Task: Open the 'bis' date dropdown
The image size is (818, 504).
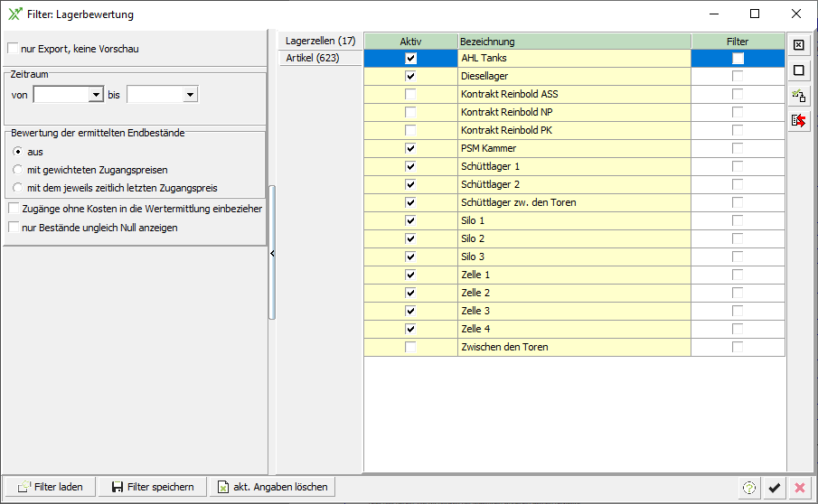Action: click(189, 95)
